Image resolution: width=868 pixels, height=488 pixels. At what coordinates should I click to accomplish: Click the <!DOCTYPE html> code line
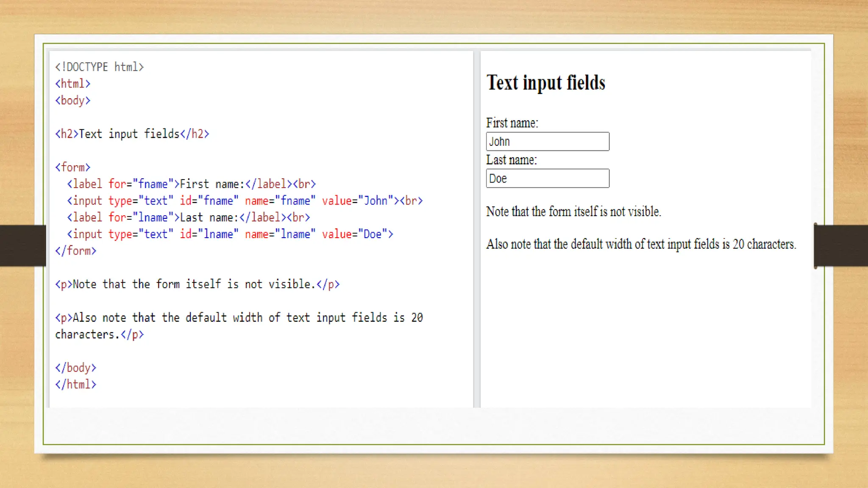click(x=99, y=67)
